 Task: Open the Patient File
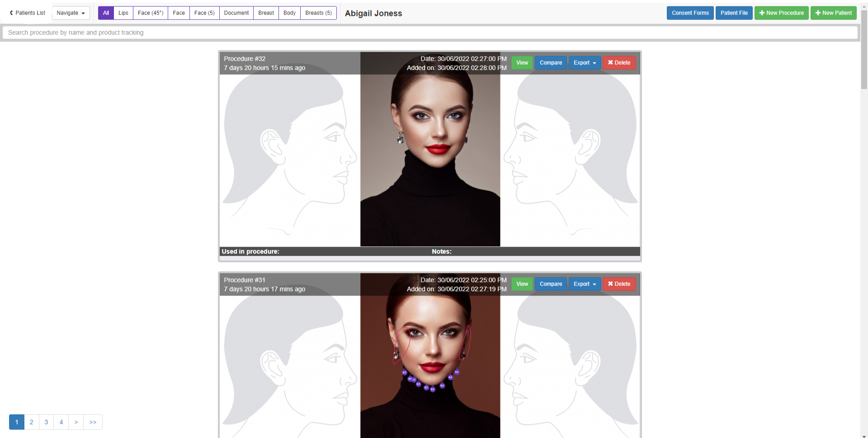[734, 13]
